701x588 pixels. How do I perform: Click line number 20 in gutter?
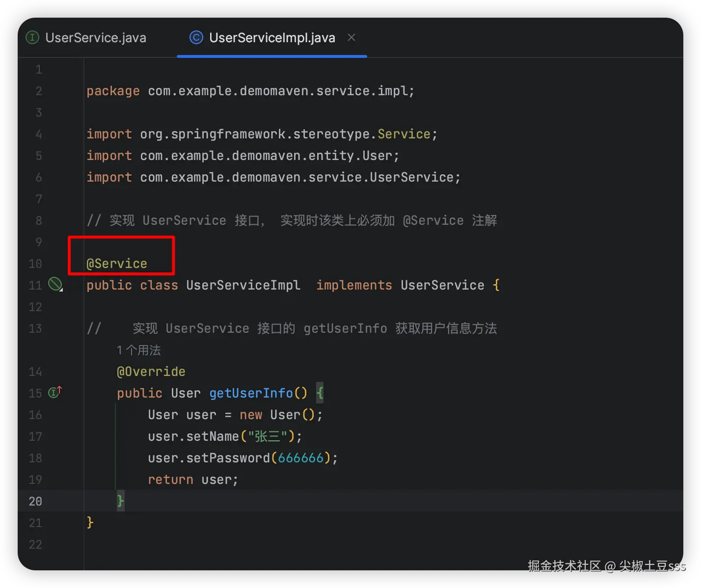[x=35, y=501]
